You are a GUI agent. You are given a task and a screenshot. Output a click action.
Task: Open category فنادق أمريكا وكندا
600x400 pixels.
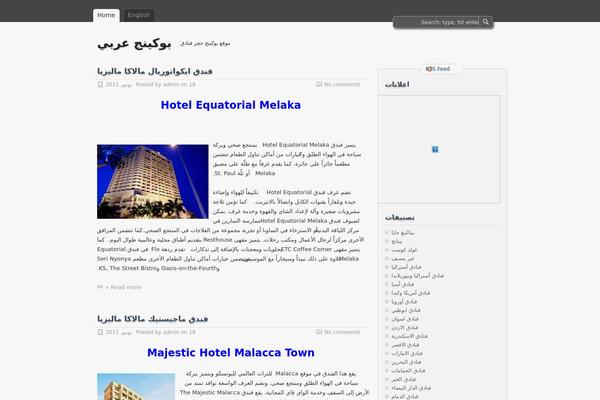pyautogui.click(x=411, y=293)
